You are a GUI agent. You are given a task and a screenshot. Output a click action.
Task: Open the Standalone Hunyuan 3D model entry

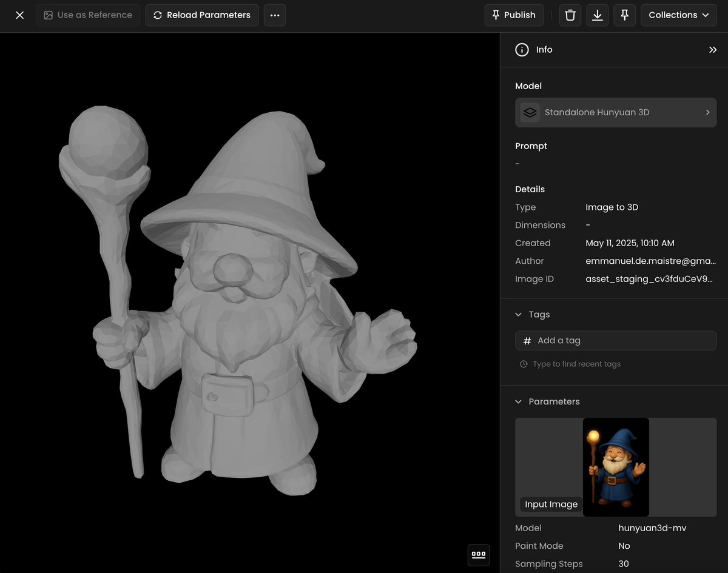point(616,112)
